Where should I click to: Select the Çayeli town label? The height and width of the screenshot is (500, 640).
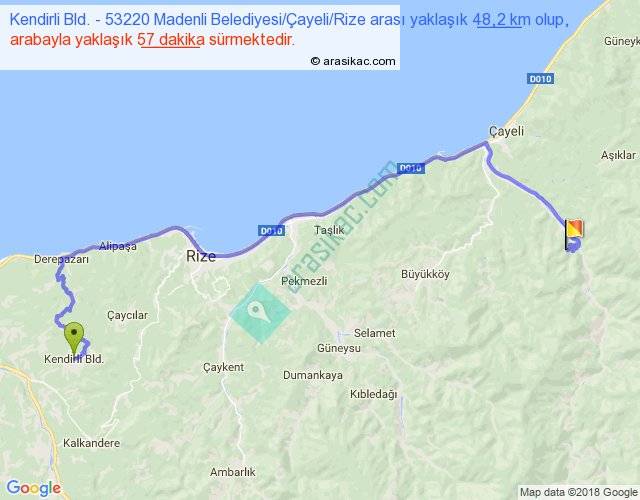(506, 131)
